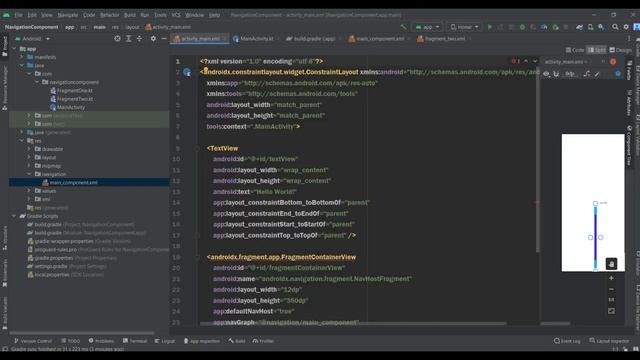Click the red error indicator in the editor
Viewport: 640px width, 360px height.
pyautogui.click(x=516, y=61)
